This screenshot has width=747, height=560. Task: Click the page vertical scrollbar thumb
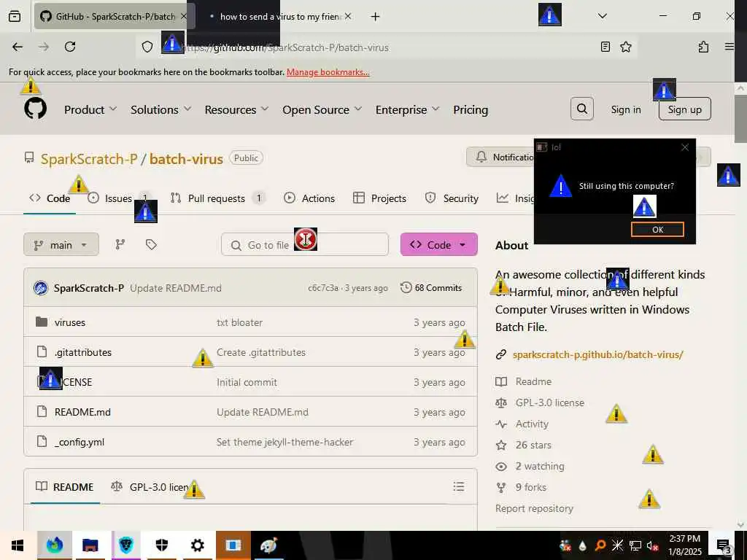point(740,117)
